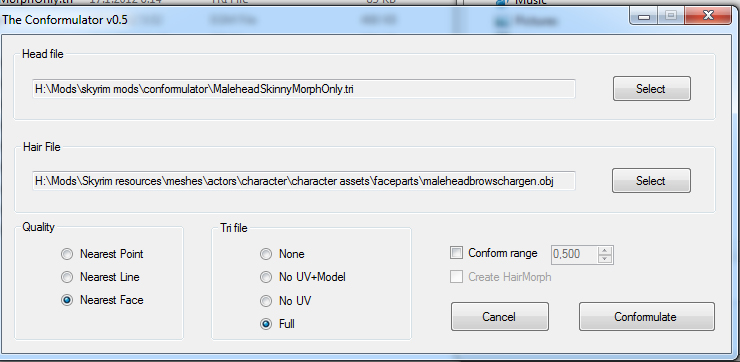Click the window title The Conformulator v0.5
The height and width of the screenshot is (362, 740).
pos(65,20)
